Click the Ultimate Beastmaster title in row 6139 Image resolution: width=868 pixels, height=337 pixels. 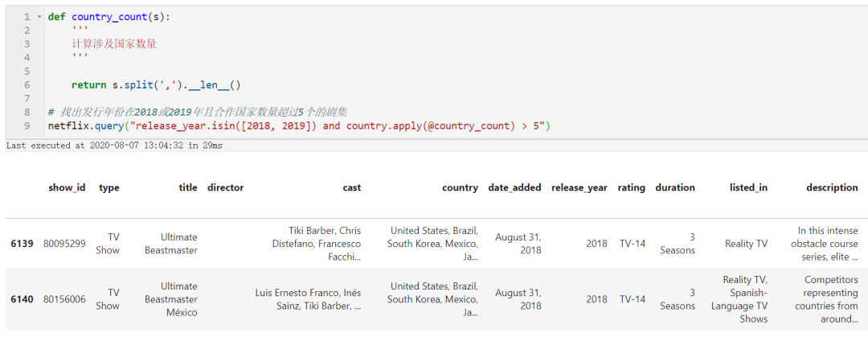coord(171,244)
